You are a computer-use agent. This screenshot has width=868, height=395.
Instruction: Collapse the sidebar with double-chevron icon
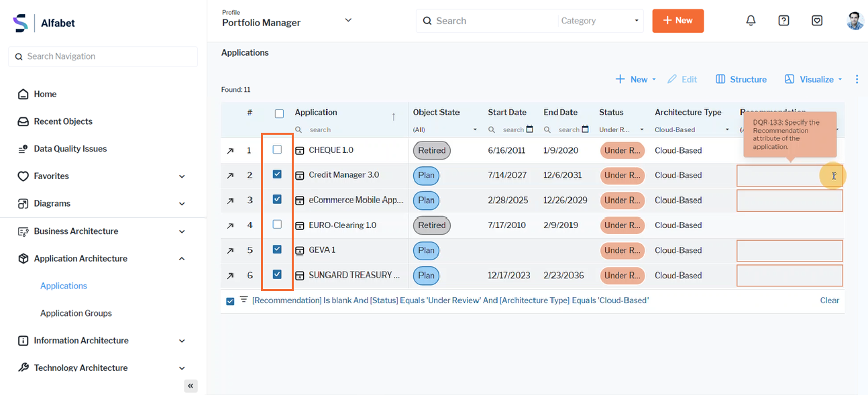[191, 386]
